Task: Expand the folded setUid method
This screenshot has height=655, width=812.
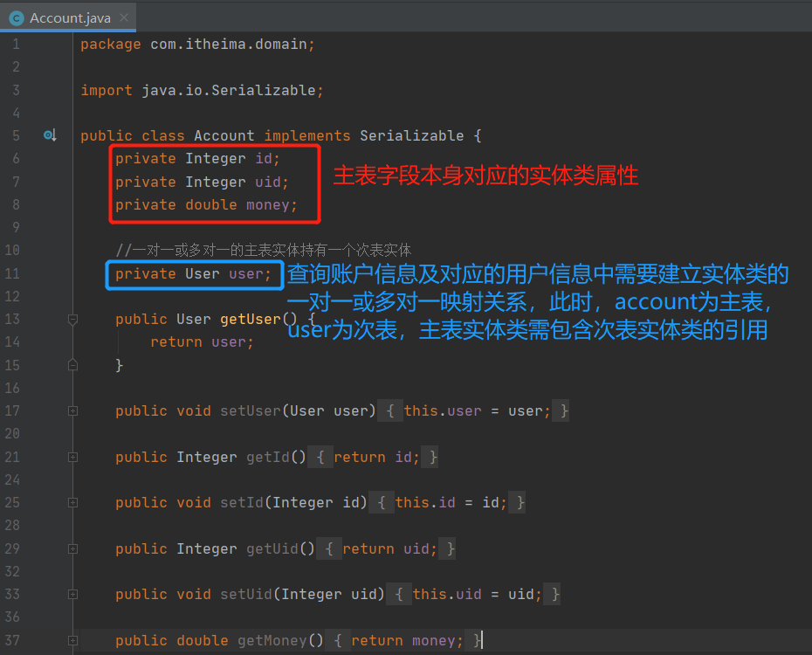Action: (73, 595)
